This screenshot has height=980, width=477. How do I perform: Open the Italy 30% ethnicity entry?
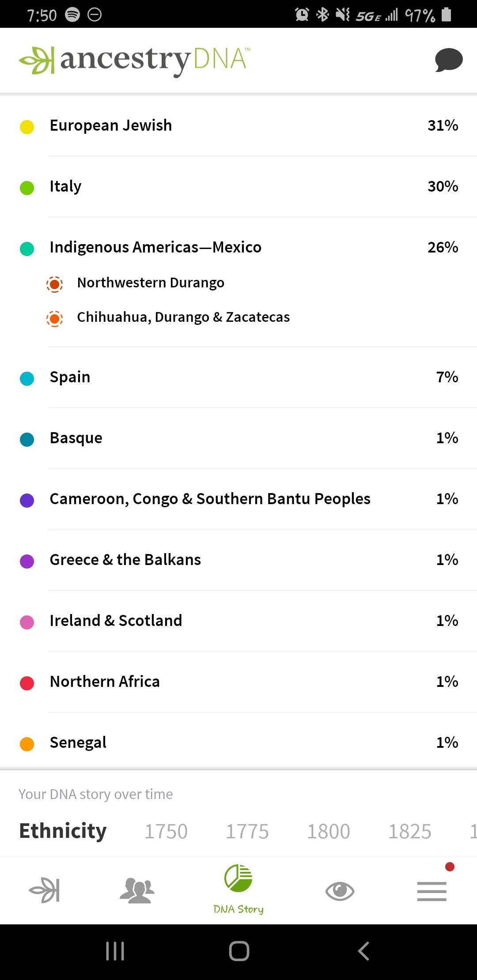pos(238,186)
